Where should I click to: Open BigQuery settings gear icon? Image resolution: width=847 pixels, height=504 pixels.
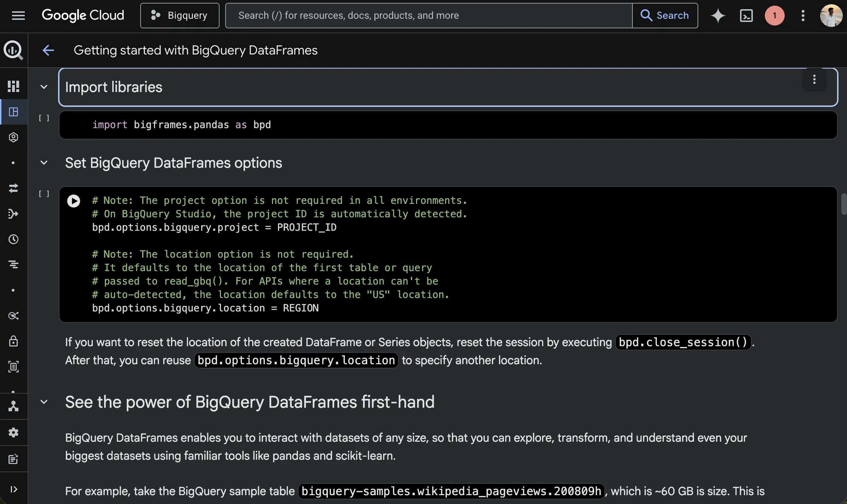coord(13,433)
